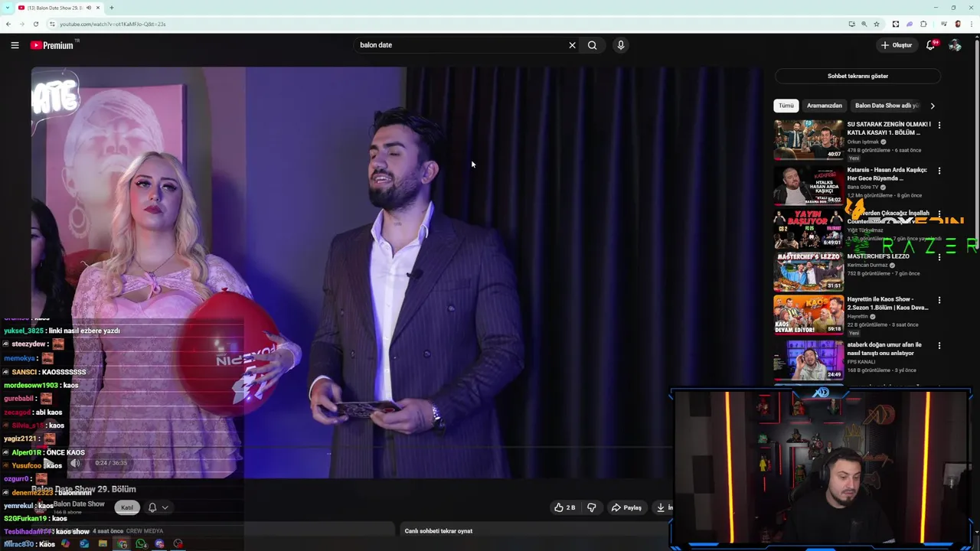Open browser extensions puzzle icon

pos(923,24)
